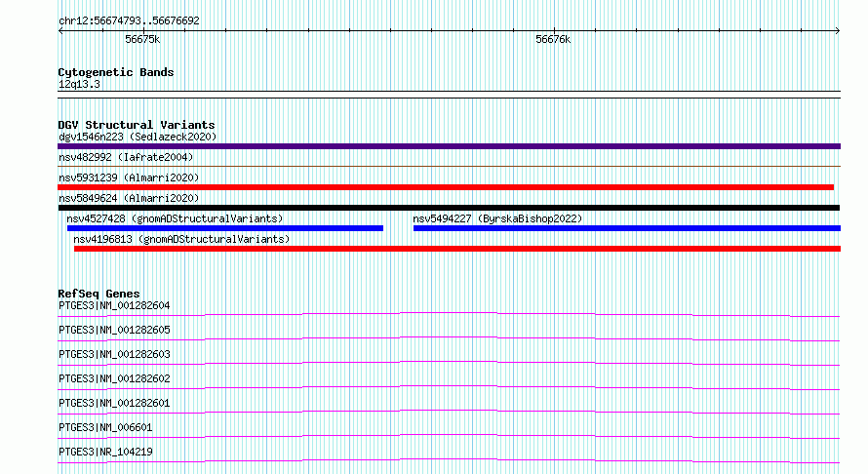This screenshot has width=868, height=474.
Task: Click the PTGES3|NM_006601 transcript label
Action: (105, 427)
